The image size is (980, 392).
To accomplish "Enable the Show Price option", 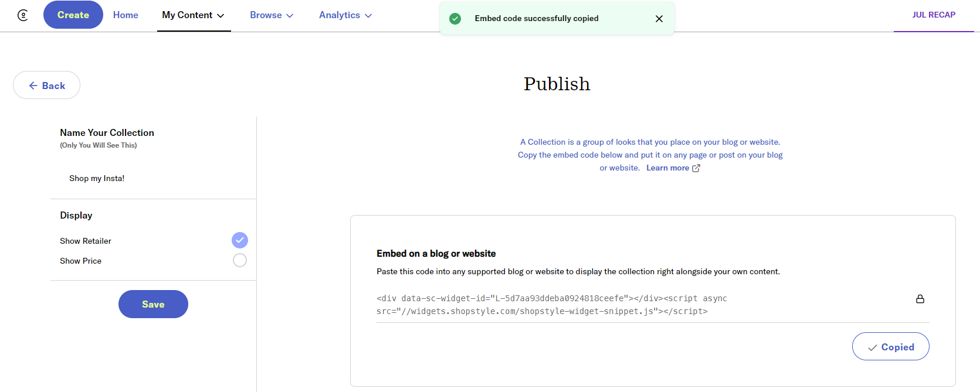I will coord(240,260).
